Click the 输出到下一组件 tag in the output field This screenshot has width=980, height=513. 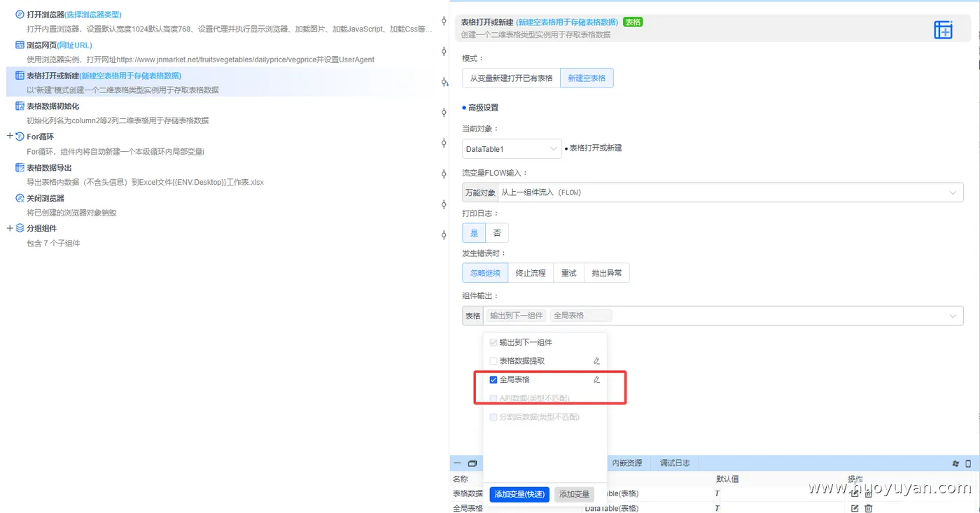pos(517,316)
